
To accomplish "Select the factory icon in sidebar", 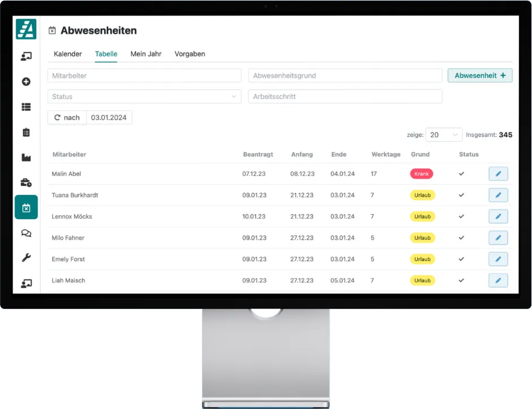I will 26,158.
